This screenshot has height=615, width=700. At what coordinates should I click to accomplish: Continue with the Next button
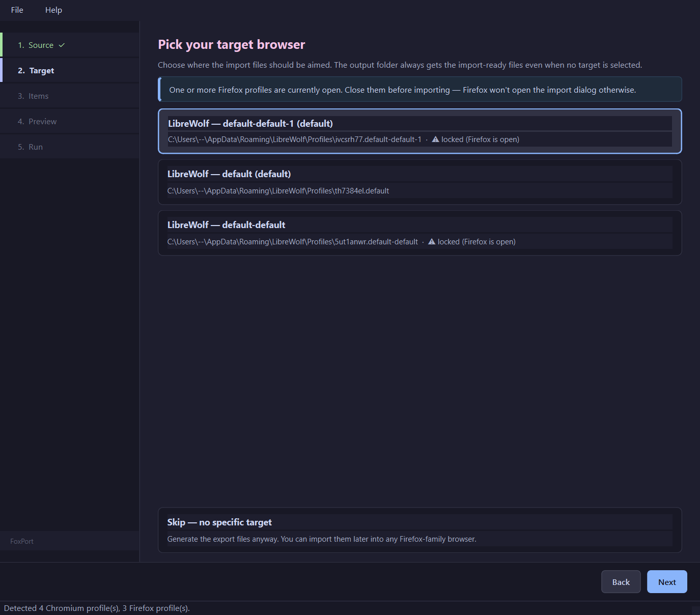[x=667, y=582]
